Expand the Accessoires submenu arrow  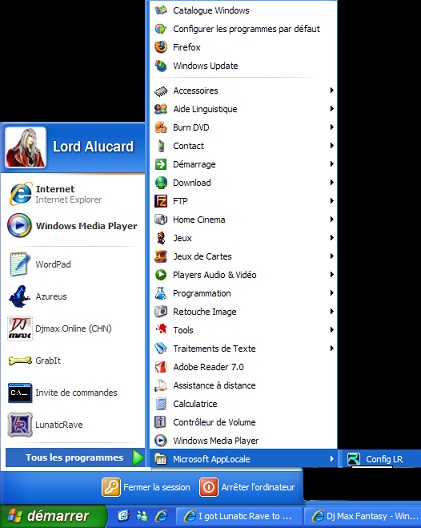coord(332,90)
